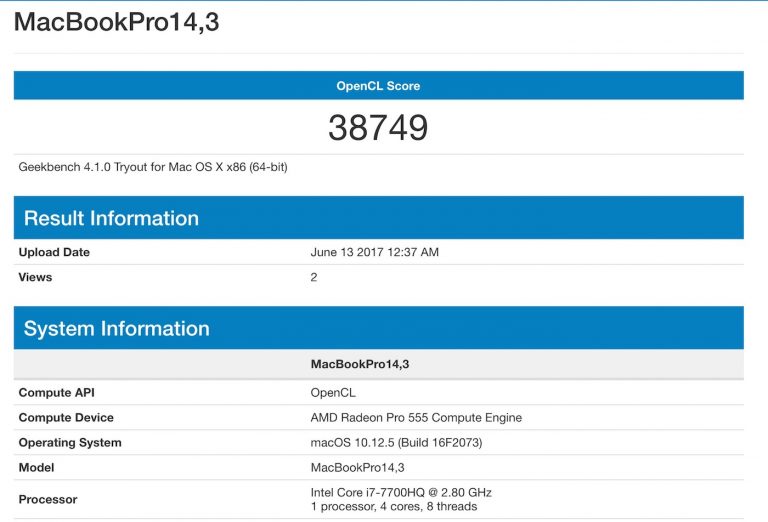Click the Model label

click(x=36, y=468)
